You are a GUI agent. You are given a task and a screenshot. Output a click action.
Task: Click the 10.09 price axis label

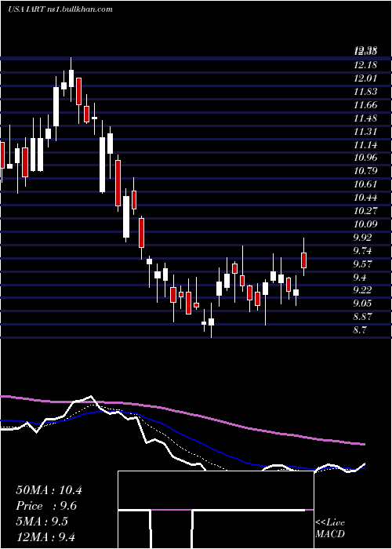coord(365,224)
